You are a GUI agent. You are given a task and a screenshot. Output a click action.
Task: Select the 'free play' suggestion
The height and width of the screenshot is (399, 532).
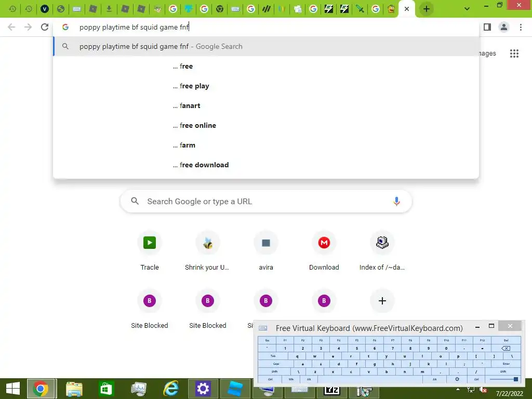[x=266, y=86]
